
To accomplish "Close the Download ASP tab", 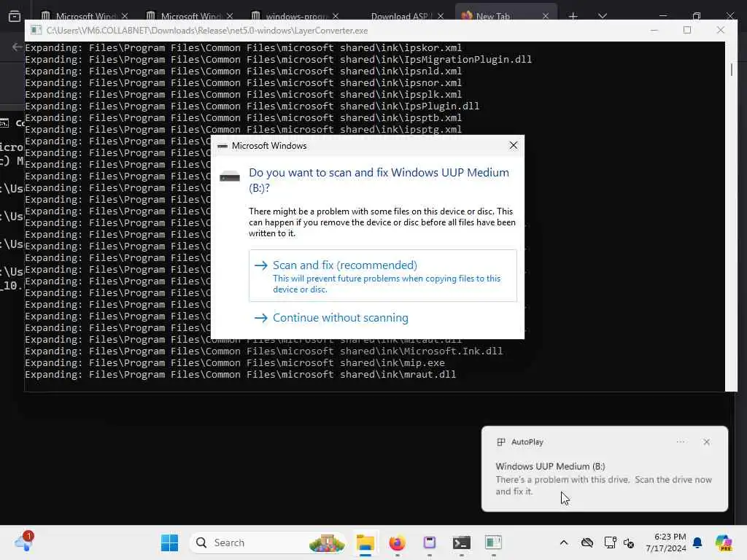I will (441, 16).
